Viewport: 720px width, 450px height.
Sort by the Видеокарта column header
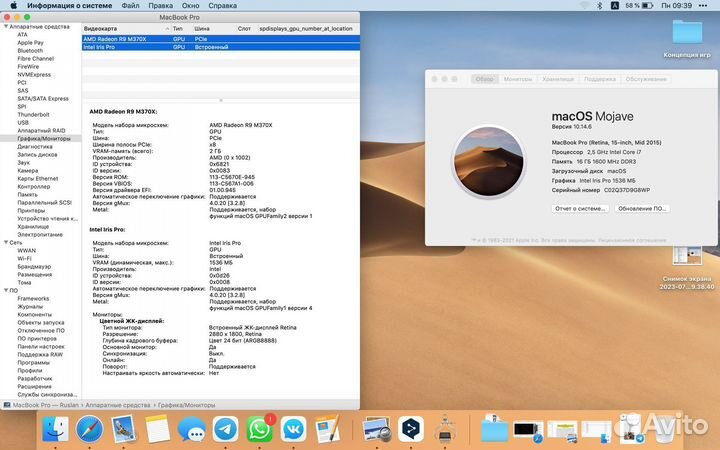coord(126,28)
